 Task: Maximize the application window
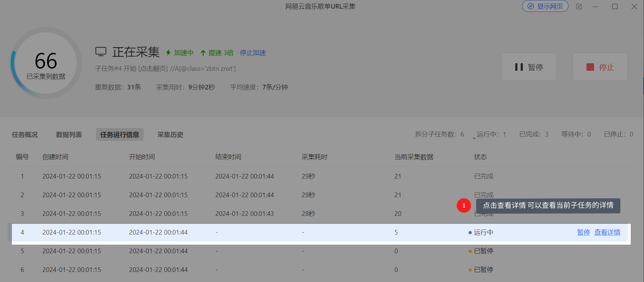click(x=615, y=6)
